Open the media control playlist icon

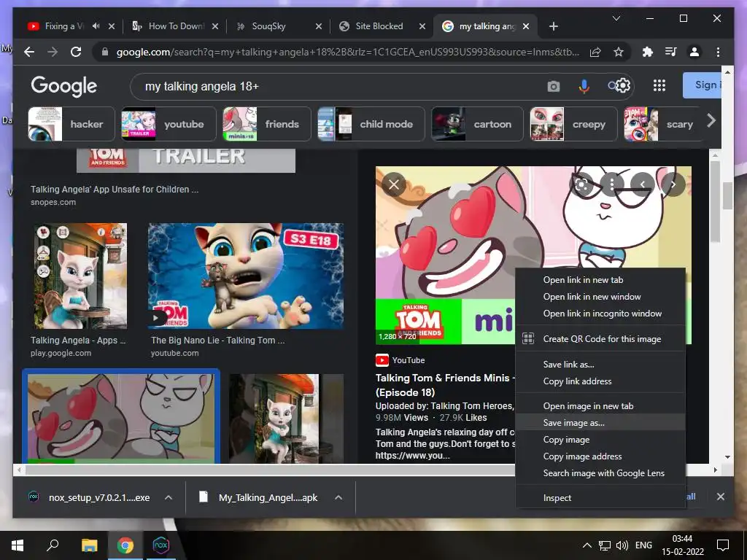[671, 52]
